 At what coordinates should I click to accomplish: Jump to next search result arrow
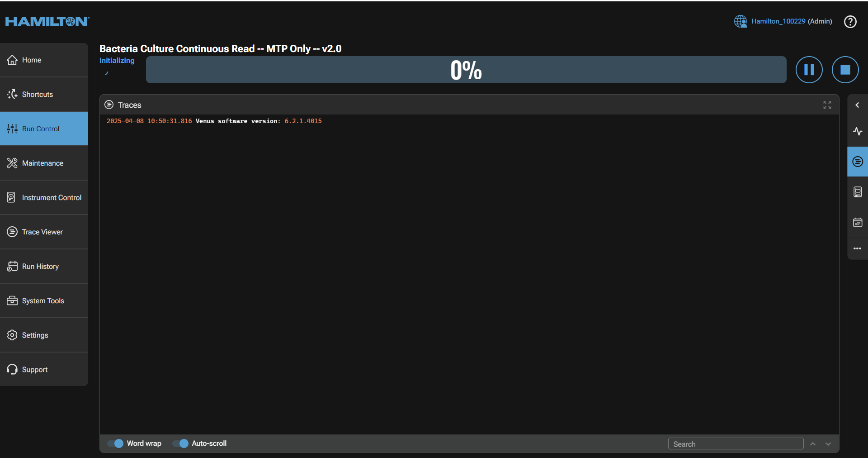(828, 444)
